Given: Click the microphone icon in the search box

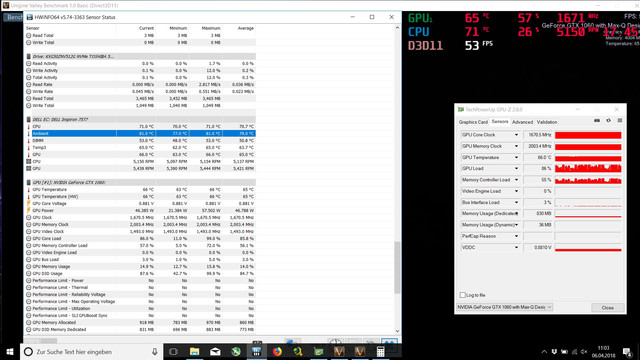Looking at the screenshot, I should [155, 351].
